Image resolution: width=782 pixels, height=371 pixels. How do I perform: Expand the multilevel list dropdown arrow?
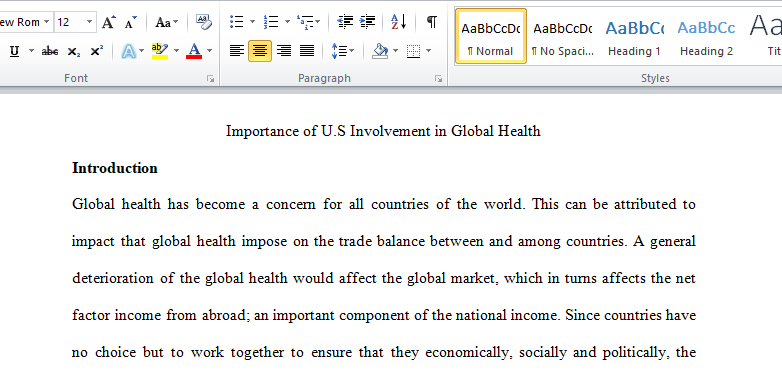(x=318, y=22)
